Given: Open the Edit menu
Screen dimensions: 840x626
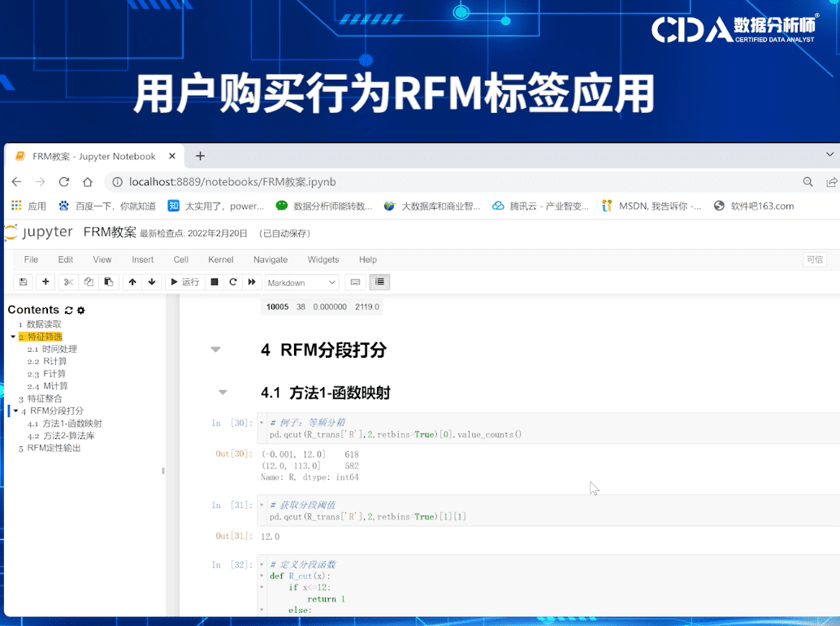Looking at the screenshot, I should pos(65,259).
